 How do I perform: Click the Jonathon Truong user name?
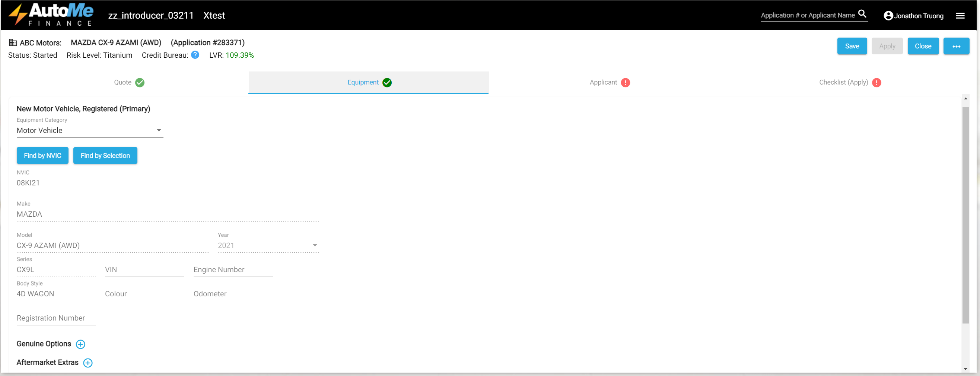point(918,16)
